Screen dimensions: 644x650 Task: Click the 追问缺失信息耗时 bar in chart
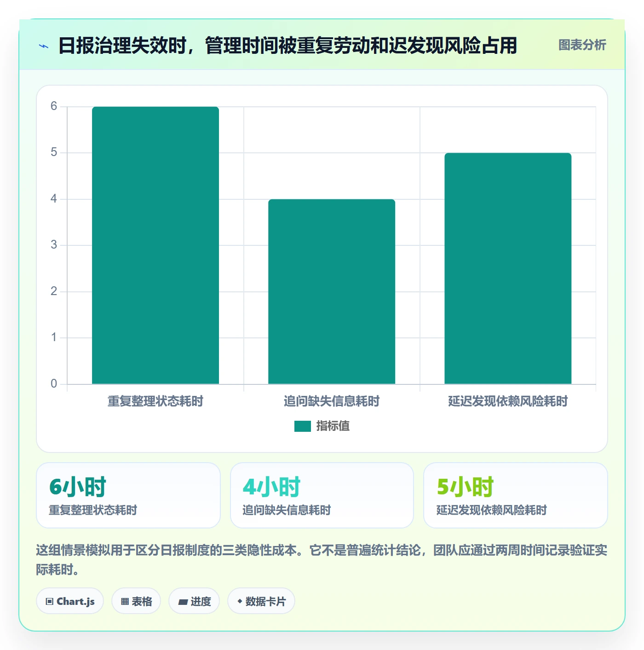(332, 291)
